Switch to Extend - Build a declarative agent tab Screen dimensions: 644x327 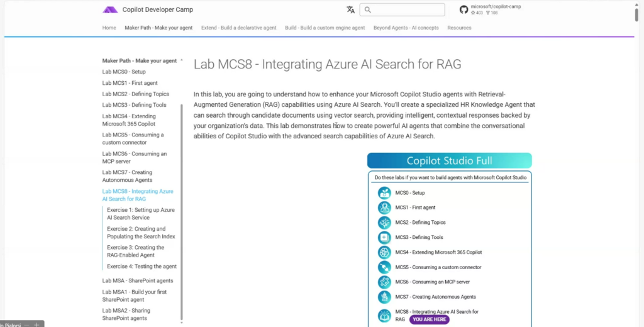pos(238,28)
